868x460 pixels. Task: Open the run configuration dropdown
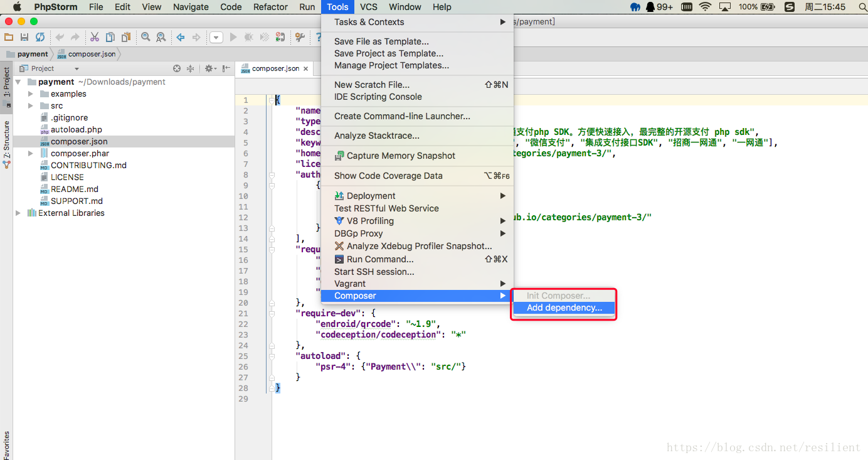216,38
